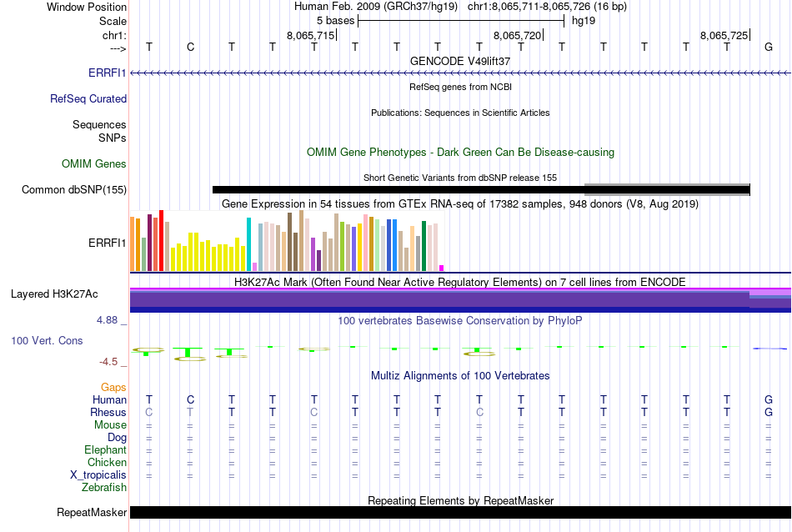
Task: Click the G in the Rhesus alignment row
Action: (x=769, y=412)
